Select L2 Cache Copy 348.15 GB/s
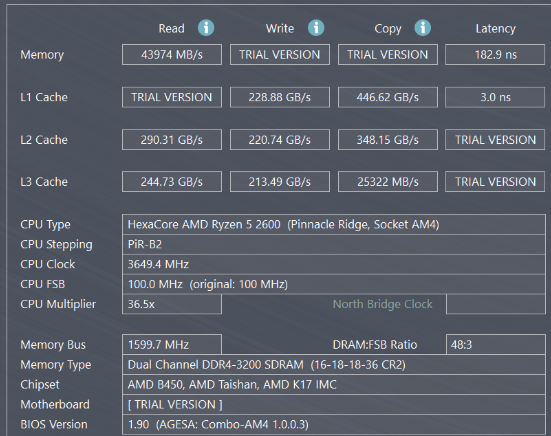 [x=388, y=140]
